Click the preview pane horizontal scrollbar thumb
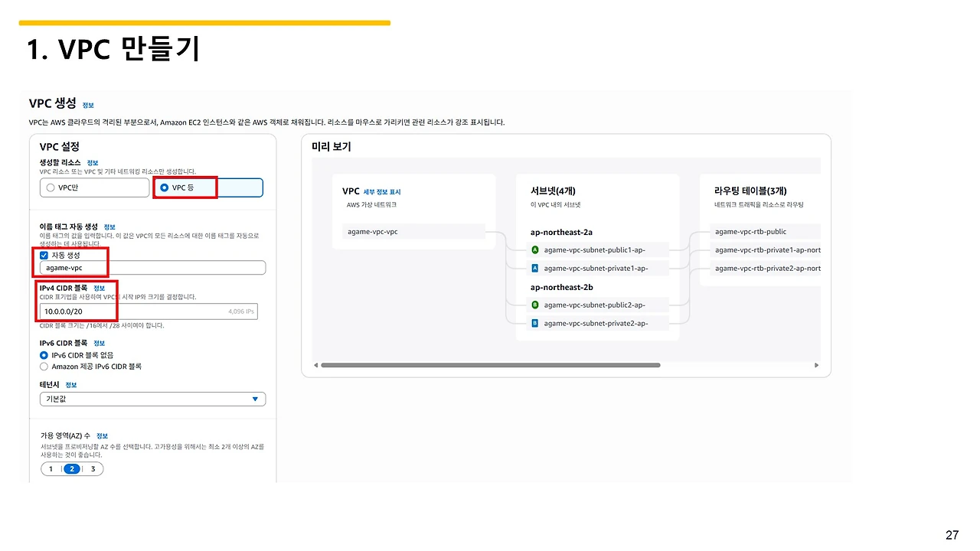980x551 pixels. click(491, 365)
